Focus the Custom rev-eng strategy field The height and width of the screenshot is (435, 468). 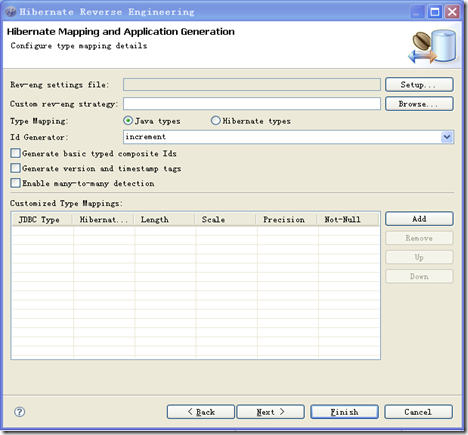click(252, 104)
